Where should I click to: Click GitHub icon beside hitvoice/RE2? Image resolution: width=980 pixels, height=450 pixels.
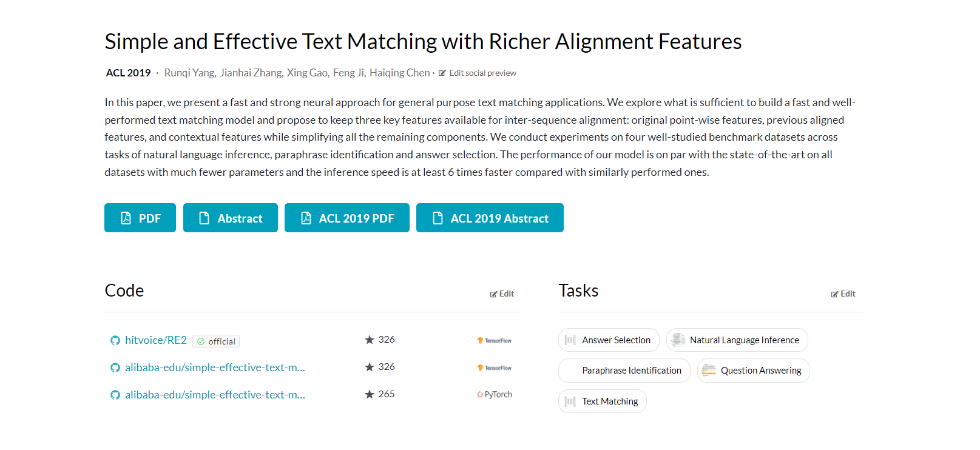115,341
